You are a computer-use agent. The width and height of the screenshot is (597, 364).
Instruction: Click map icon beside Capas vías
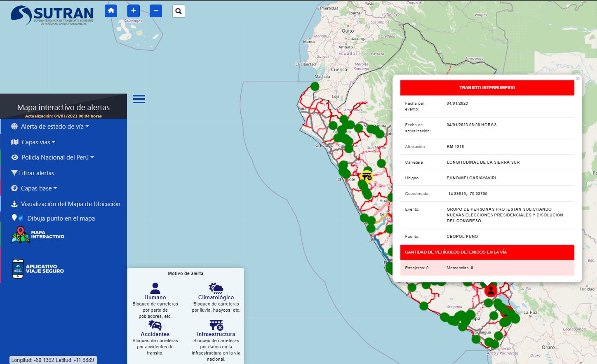click(x=15, y=142)
